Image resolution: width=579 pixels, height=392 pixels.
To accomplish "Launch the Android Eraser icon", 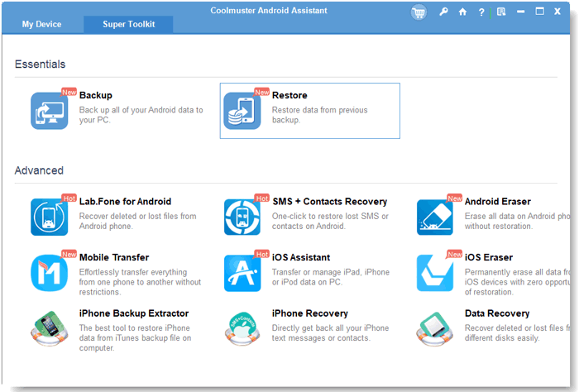I will (435, 217).
